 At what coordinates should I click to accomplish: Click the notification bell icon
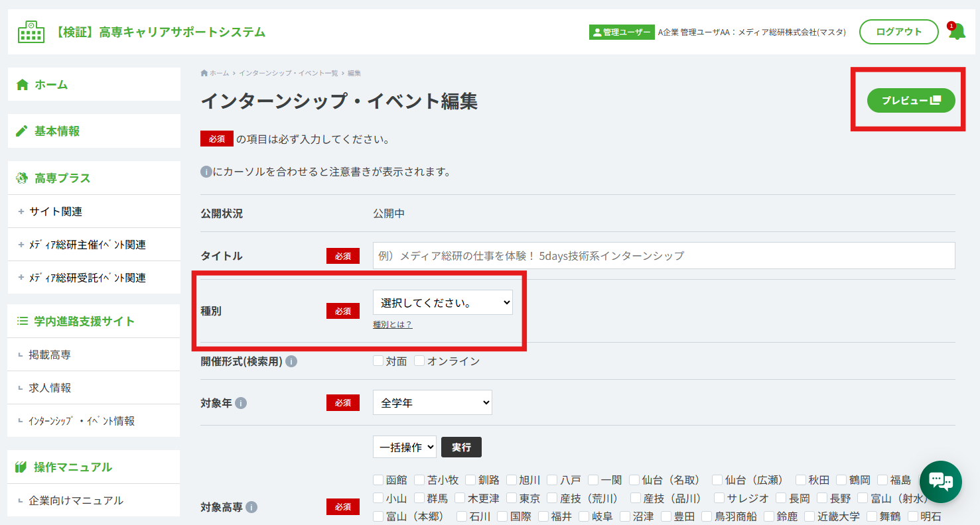956,31
